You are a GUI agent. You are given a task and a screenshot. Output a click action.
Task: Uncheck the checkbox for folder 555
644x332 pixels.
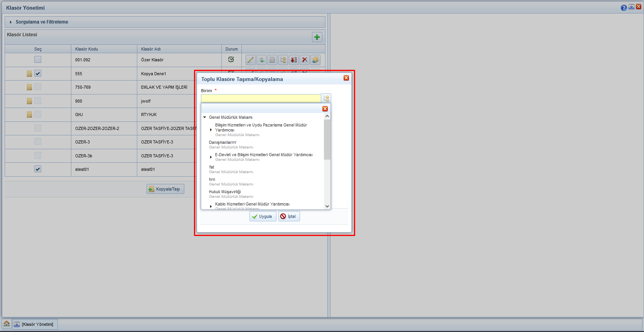pos(38,73)
